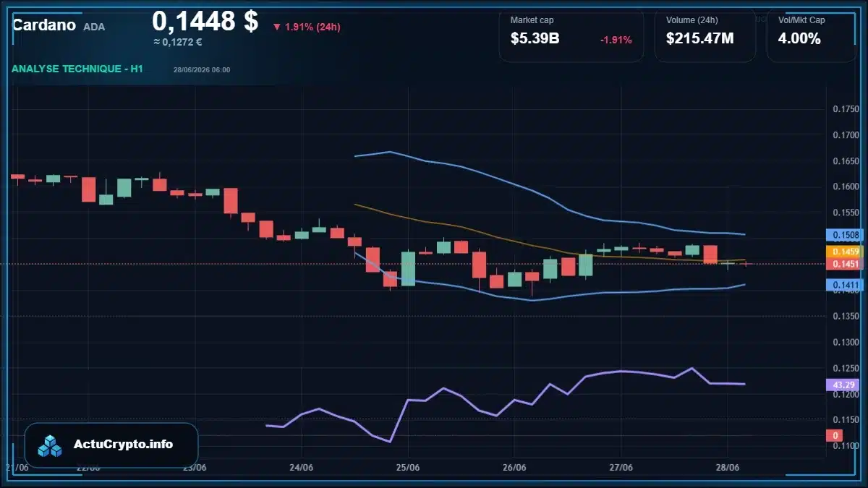Click the large green candle at 25/06

tap(408, 268)
